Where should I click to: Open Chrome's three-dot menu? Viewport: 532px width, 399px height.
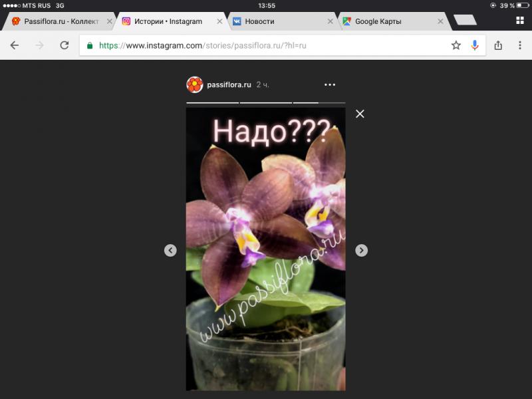tap(519, 45)
